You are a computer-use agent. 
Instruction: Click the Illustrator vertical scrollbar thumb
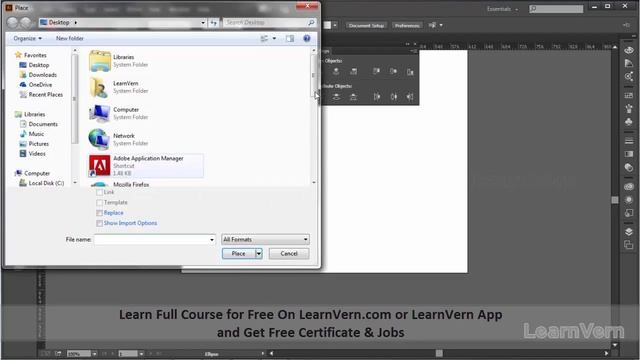(615, 200)
